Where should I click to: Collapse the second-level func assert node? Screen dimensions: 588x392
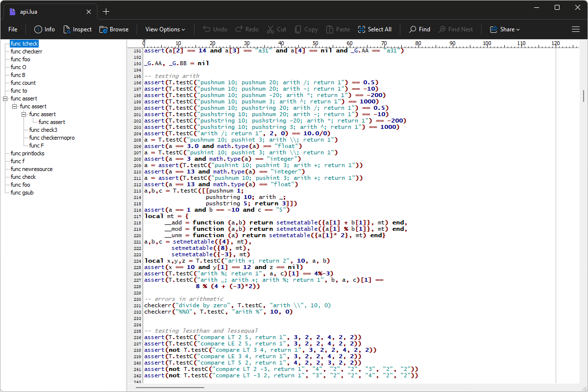click(14, 106)
